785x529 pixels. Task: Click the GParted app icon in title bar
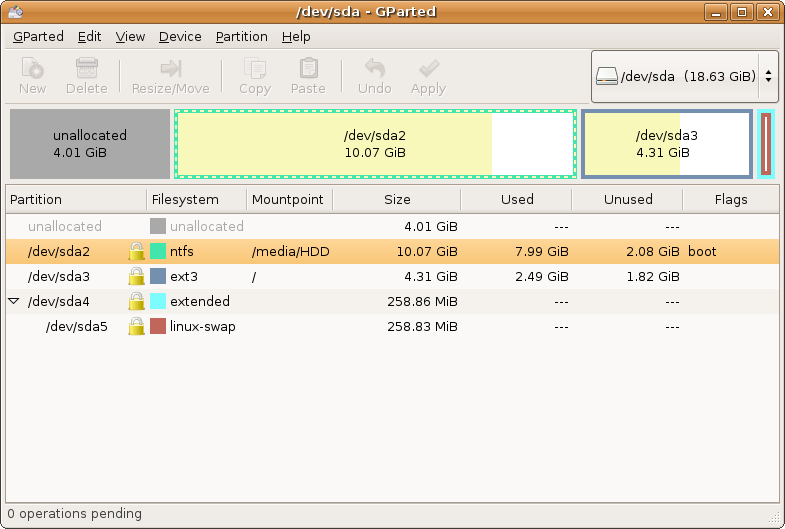point(16,11)
